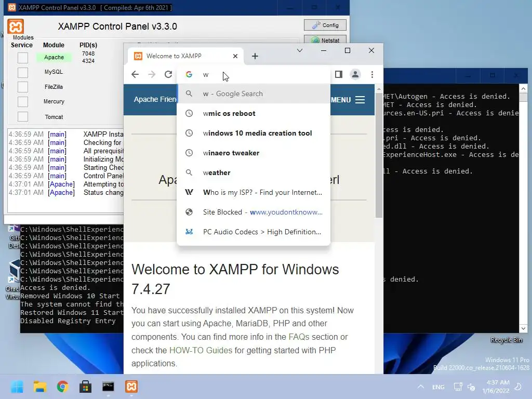Viewport: 532px width, 399px height.
Task: Open the 'Site Blocked' suggestion
Action: pyautogui.click(x=254, y=212)
